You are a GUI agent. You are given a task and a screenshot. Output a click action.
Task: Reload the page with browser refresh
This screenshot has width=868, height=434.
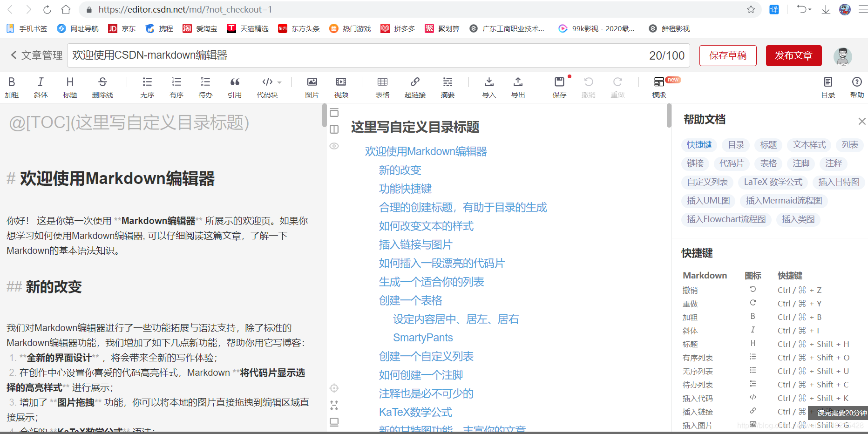point(47,9)
